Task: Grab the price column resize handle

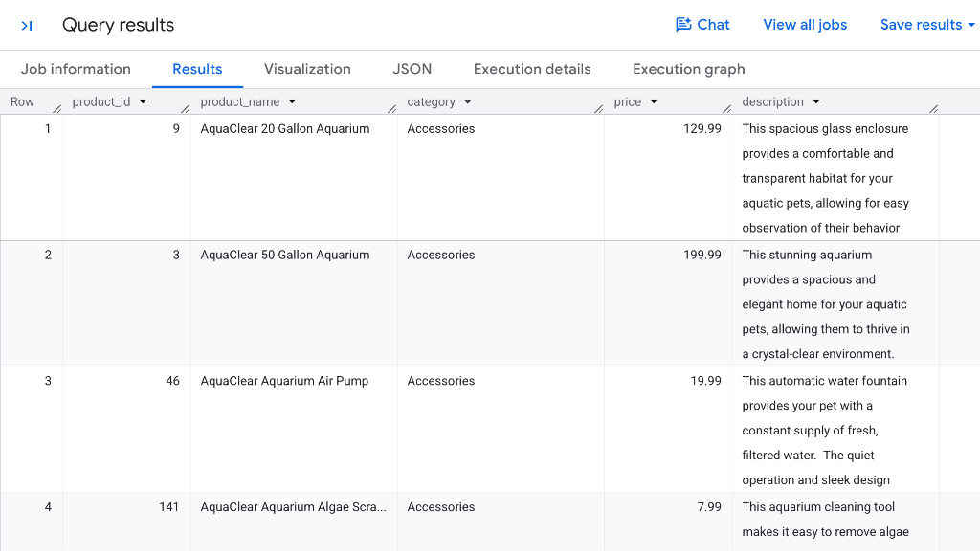Action: tap(726, 109)
